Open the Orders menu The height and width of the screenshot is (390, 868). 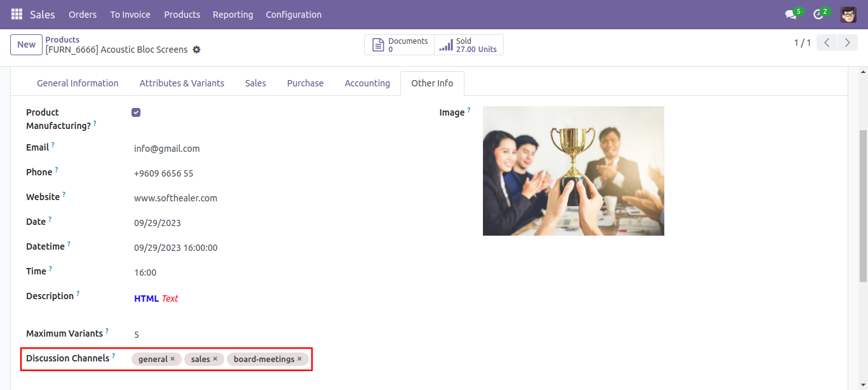[83, 15]
